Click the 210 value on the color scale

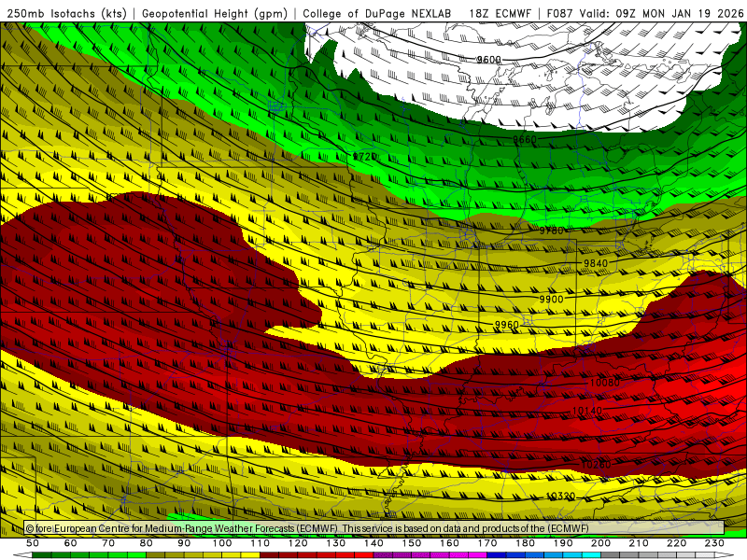click(640, 543)
